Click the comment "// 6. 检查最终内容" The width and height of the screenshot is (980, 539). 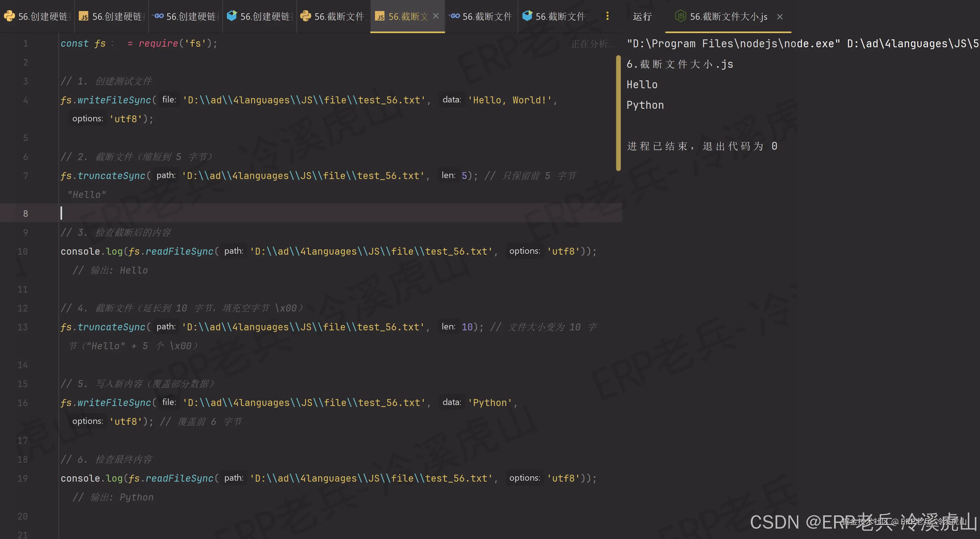point(106,460)
